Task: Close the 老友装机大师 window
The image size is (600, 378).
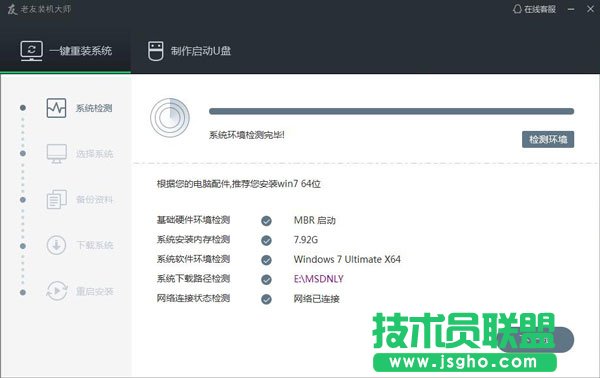Action: (x=590, y=9)
